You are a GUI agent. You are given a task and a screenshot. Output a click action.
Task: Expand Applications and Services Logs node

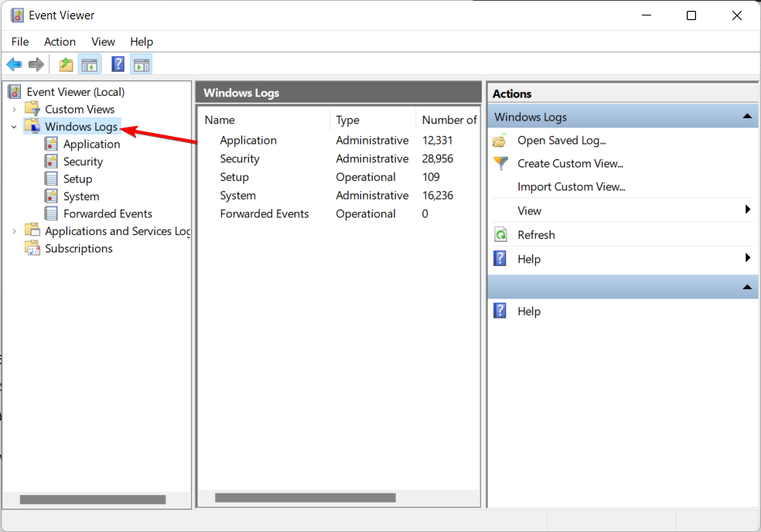tap(14, 231)
